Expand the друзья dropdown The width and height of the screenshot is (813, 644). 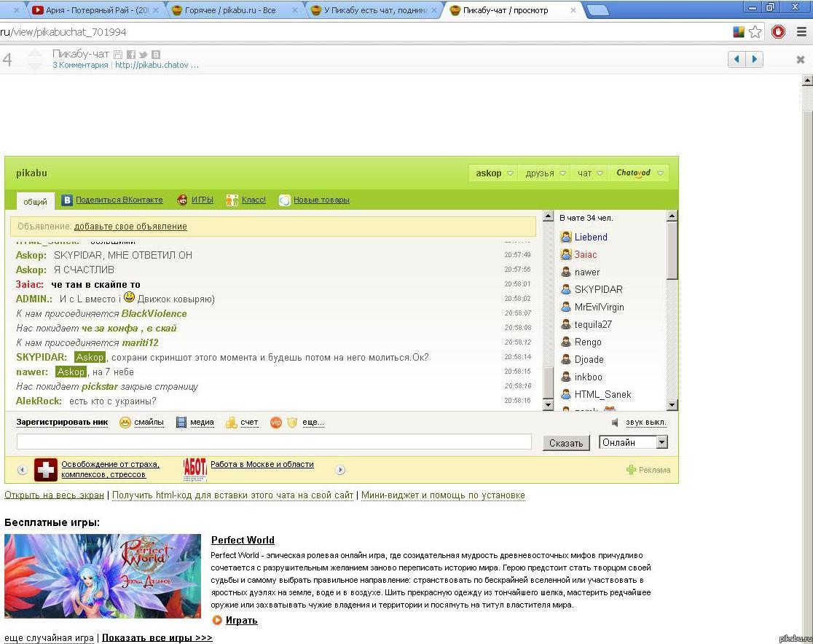[x=545, y=173]
